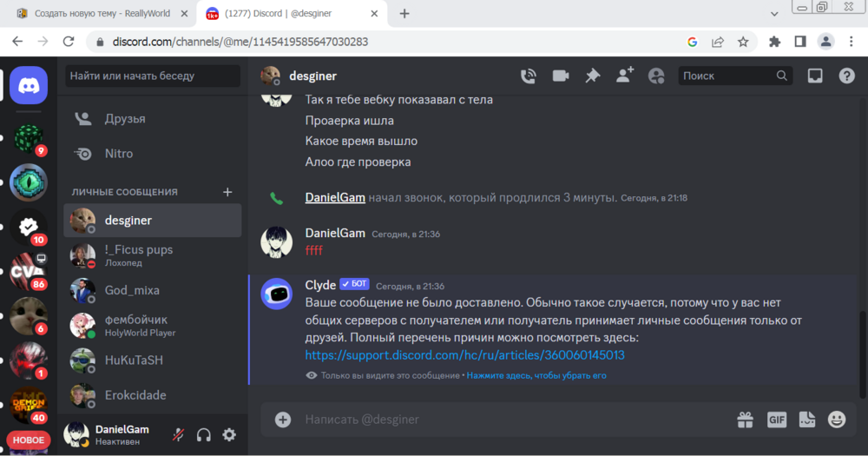Screen dimensions: 868x456
Task: Open the checkmark server with 10 notifications
Action: click(29, 228)
